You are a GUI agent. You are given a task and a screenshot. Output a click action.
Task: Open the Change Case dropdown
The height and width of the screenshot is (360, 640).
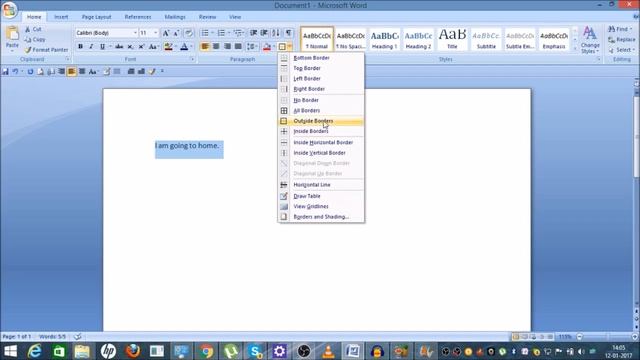pos(153,47)
